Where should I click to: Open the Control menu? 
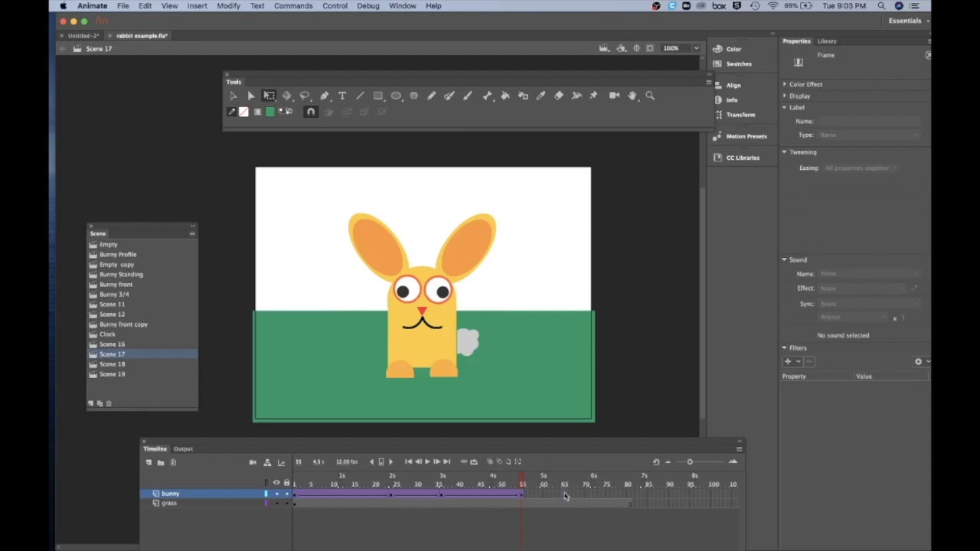(x=335, y=6)
